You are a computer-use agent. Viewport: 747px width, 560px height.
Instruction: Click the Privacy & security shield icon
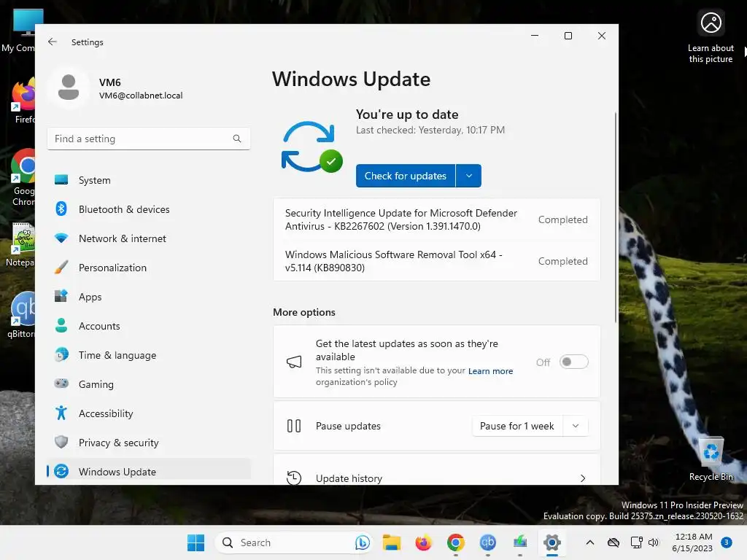61,442
